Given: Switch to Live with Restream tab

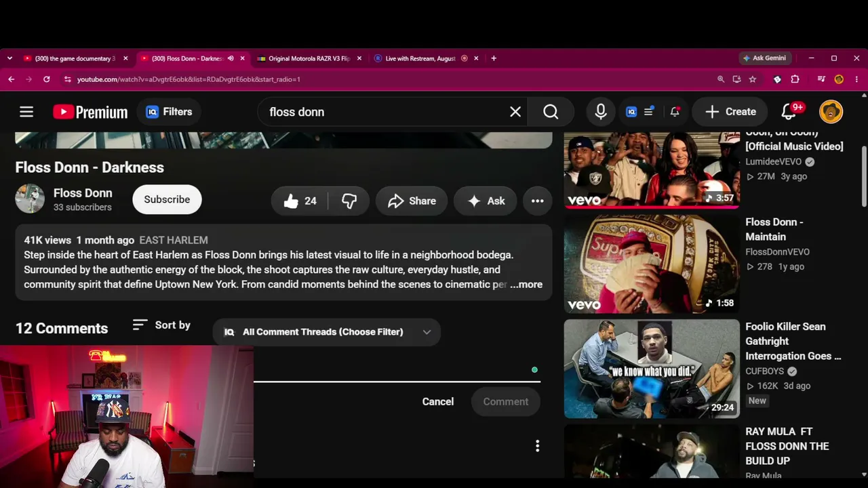Looking at the screenshot, I should [x=420, y=58].
